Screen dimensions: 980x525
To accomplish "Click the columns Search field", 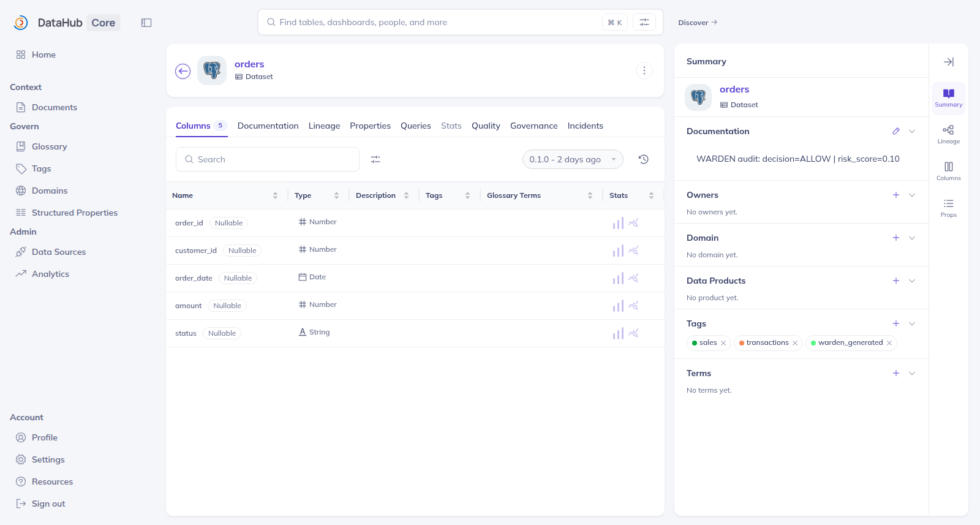I will tap(268, 159).
